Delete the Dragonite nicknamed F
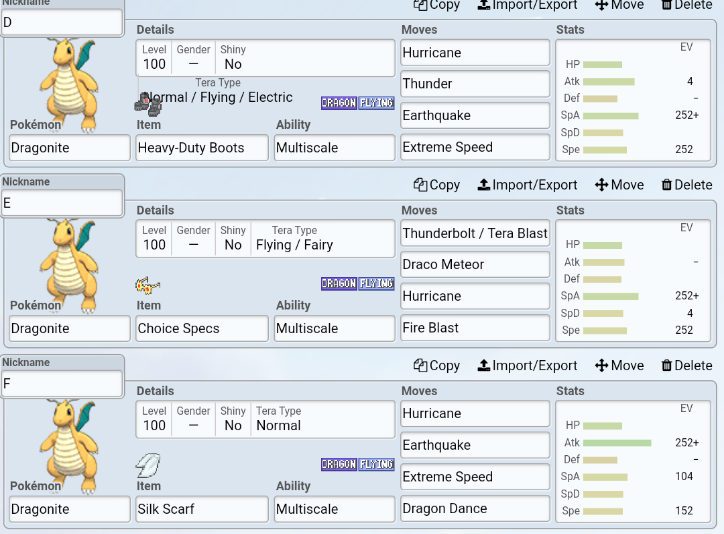 [687, 366]
